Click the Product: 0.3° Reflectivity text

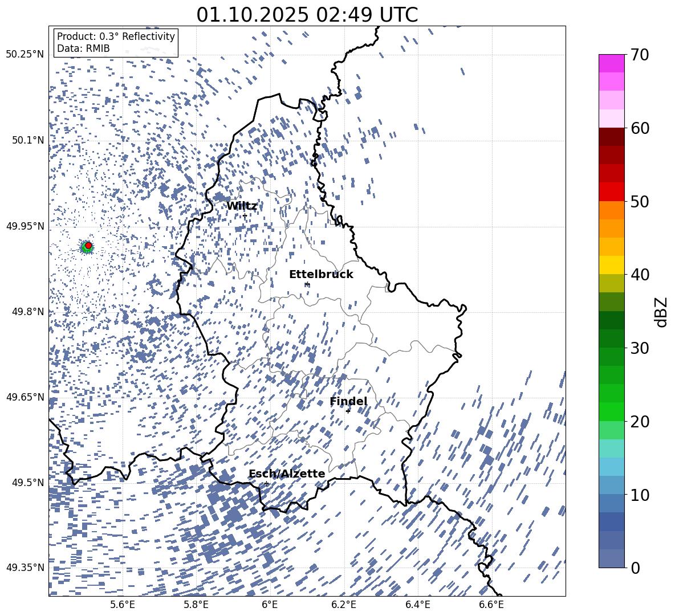click(x=116, y=36)
